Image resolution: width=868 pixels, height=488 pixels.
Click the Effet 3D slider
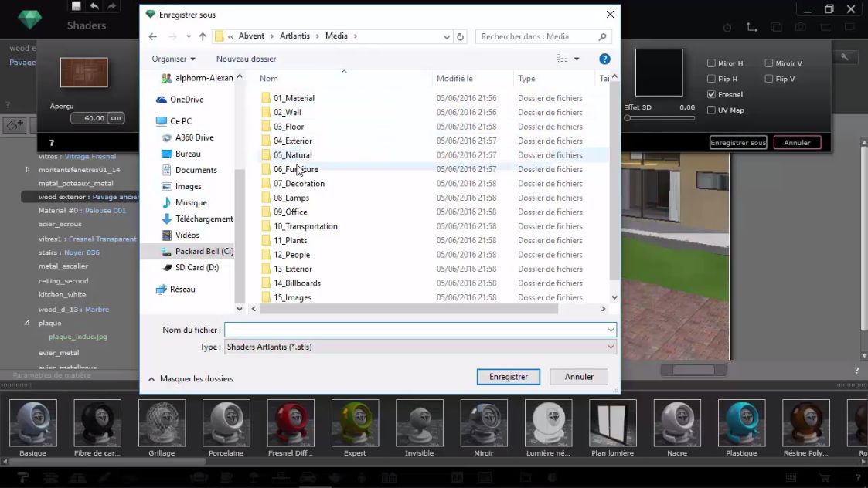pyautogui.click(x=659, y=118)
